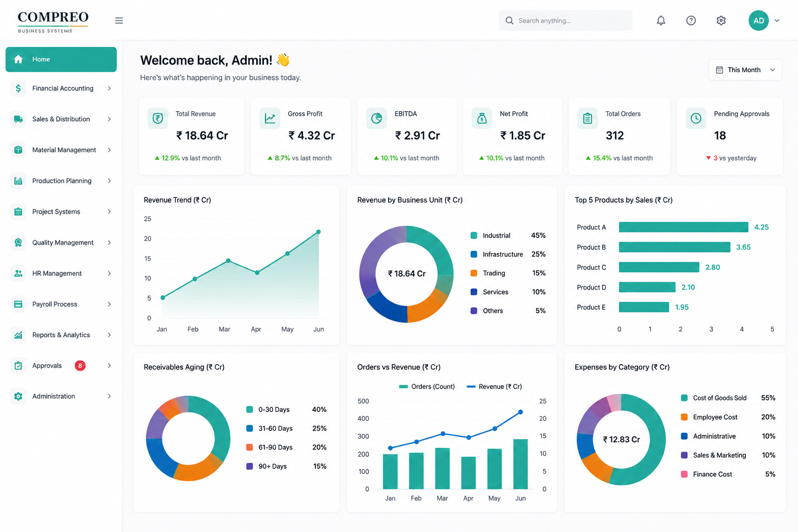Click the 312 Total Orders value
The height and width of the screenshot is (532, 798).
[615, 136]
